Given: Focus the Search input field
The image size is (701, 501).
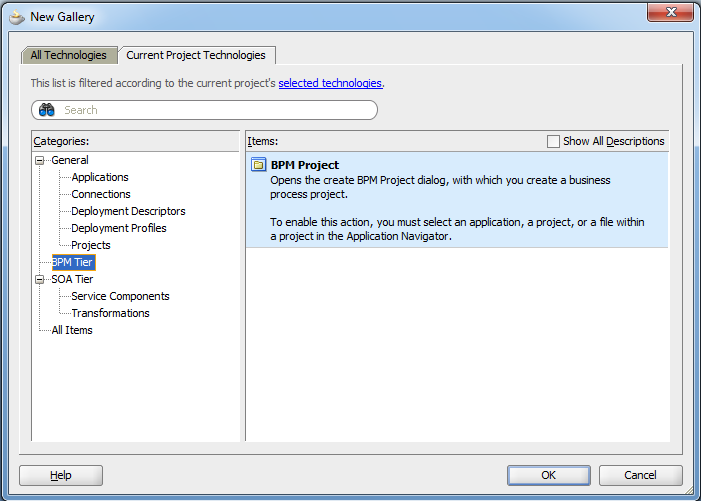Looking at the screenshot, I should click(215, 110).
